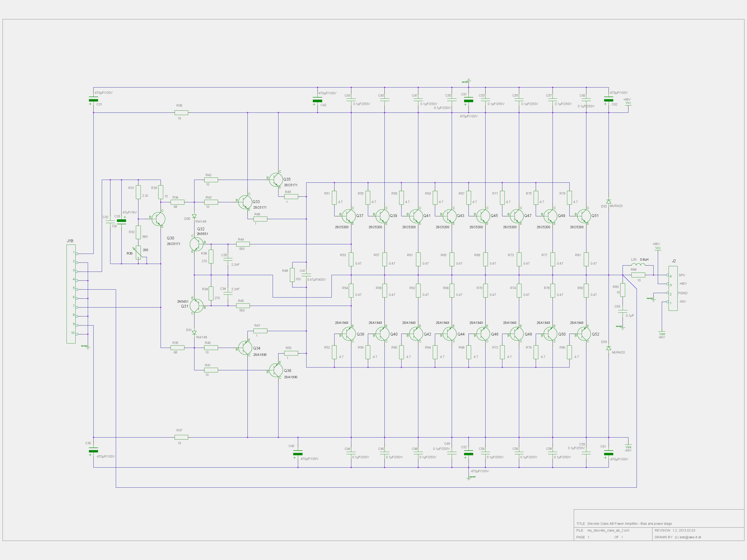Click resistor R36 on top rail
The height and width of the screenshot is (560, 747).
pyautogui.click(x=181, y=113)
